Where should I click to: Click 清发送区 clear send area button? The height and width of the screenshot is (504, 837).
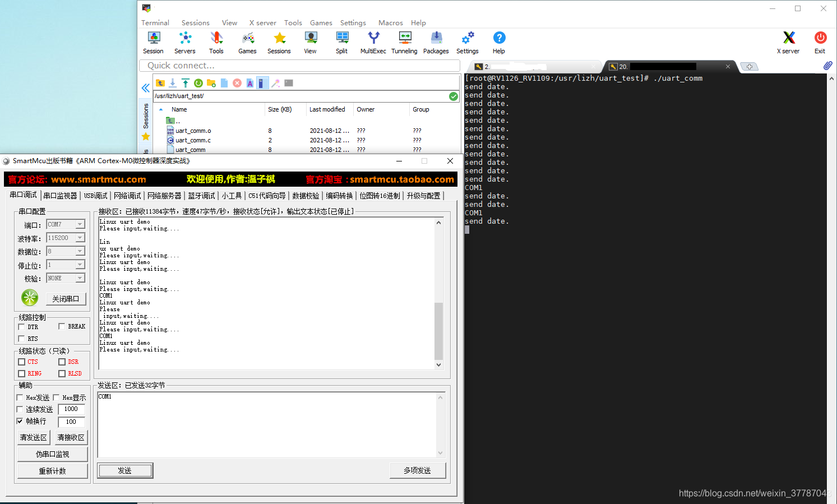pyautogui.click(x=34, y=437)
